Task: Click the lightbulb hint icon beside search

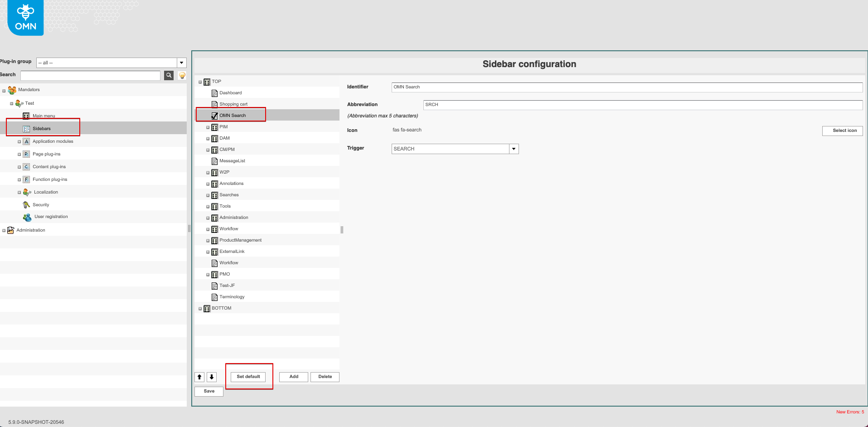Action: tap(181, 75)
